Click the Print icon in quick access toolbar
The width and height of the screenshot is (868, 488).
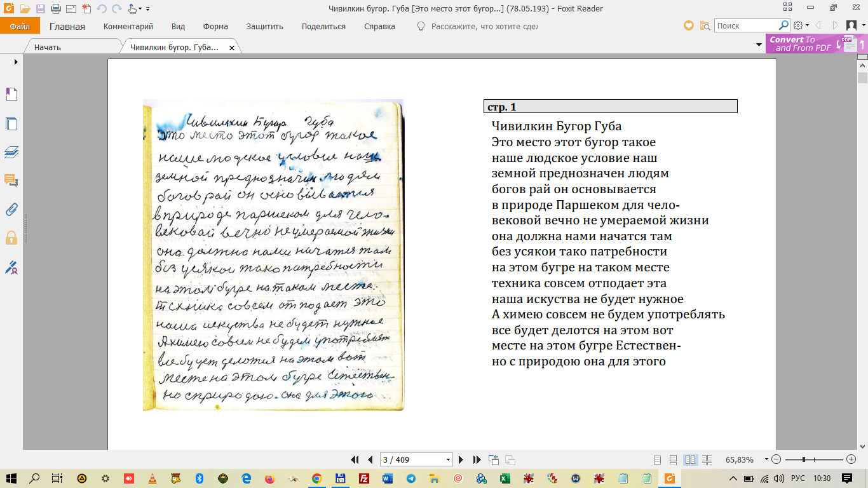click(x=55, y=9)
